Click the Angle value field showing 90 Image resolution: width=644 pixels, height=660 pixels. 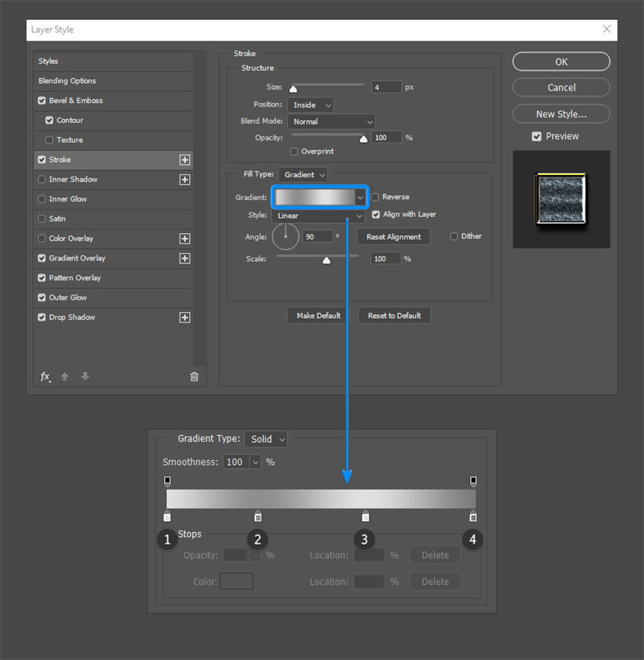tap(318, 237)
